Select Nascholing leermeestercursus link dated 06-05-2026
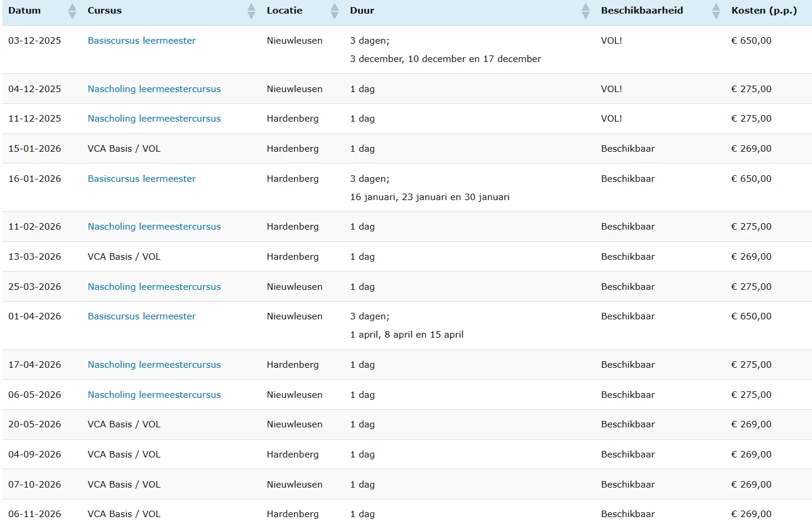The image size is (812, 523). click(154, 395)
